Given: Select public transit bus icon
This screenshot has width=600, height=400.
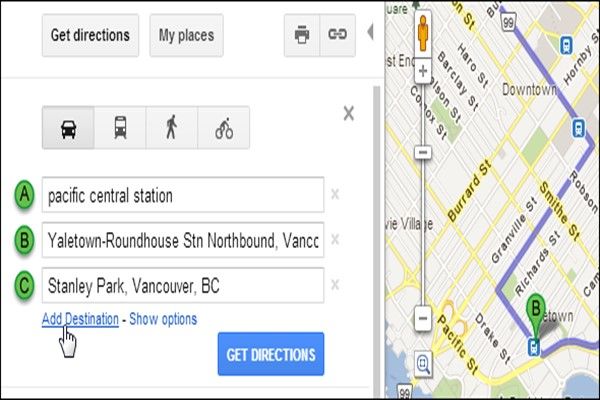Looking at the screenshot, I should (x=120, y=129).
